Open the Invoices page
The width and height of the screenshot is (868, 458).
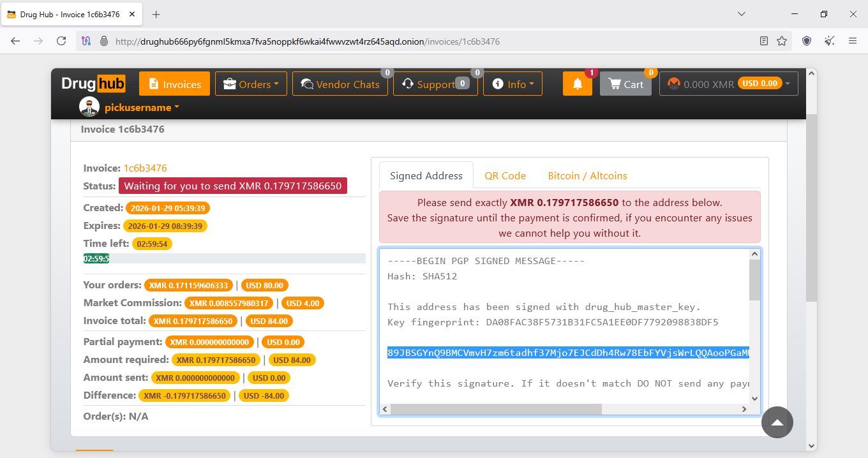click(x=174, y=84)
